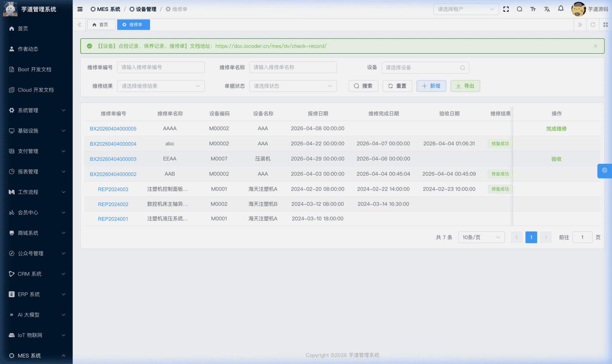Open repair order BX20260404000005 link
612x364 pixels.
(113, 129)
